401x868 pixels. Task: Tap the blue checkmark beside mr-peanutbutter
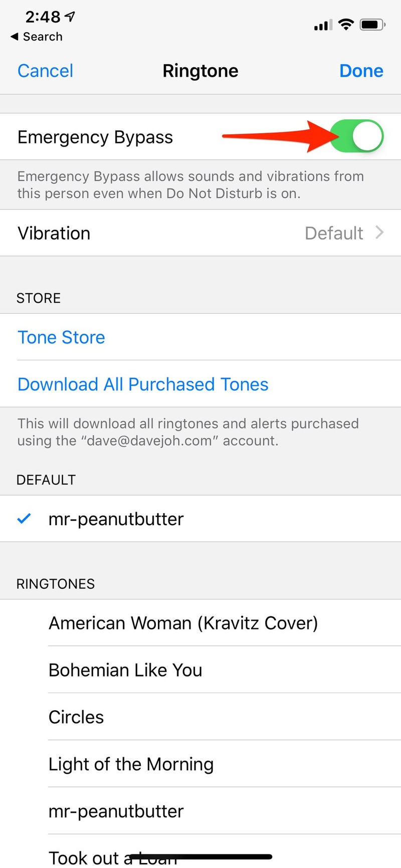pos(24,519)
